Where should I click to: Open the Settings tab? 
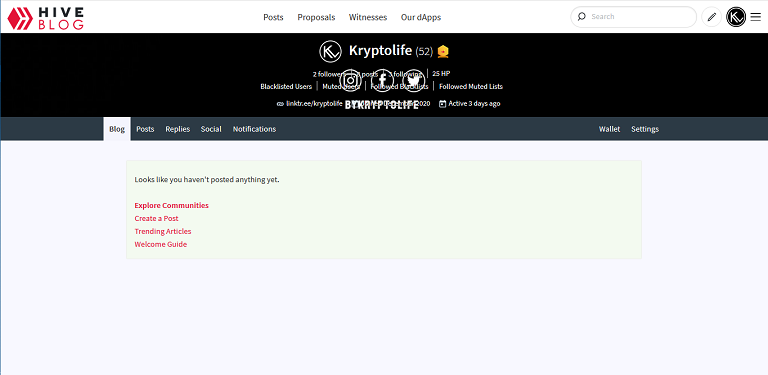click(645, 129)
